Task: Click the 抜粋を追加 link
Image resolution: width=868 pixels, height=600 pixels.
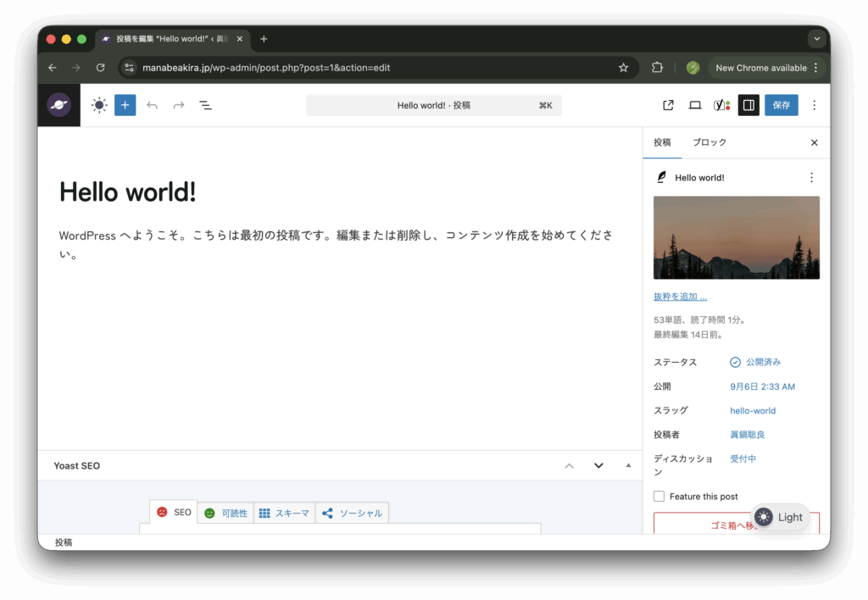Action: [x=680, y=297]
